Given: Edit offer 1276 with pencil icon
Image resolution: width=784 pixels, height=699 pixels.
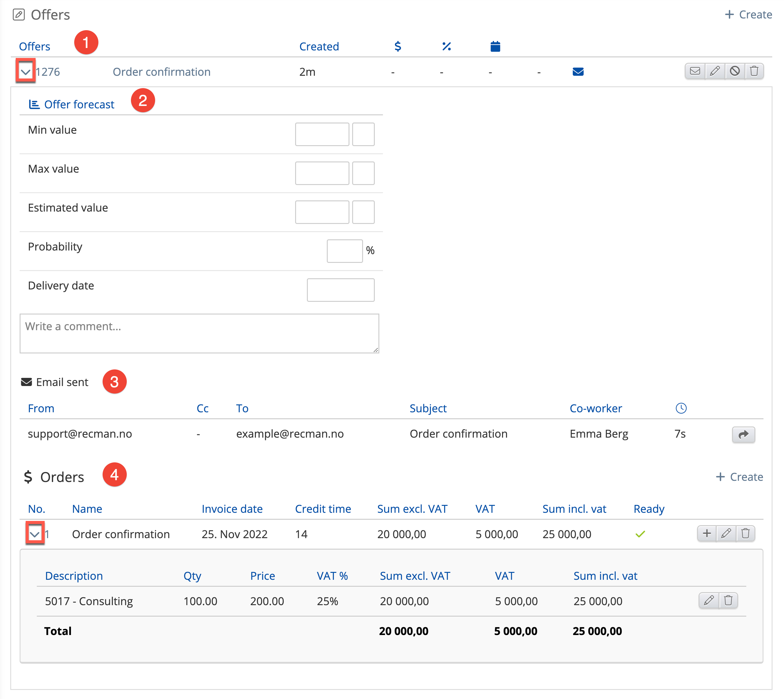Looking at the screenshot, I should [x=715, y=72].
